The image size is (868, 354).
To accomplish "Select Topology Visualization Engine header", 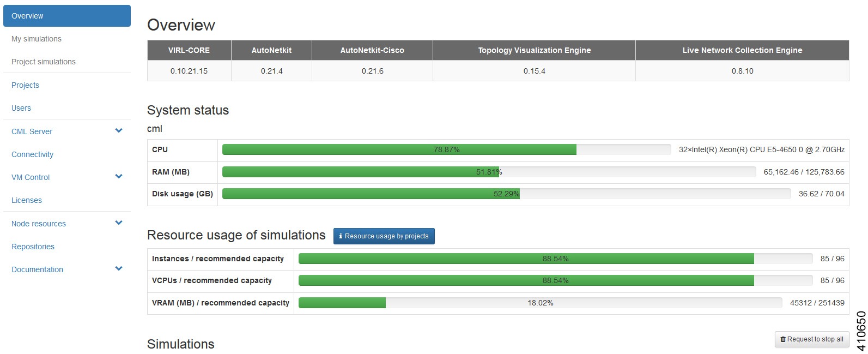I will [x=534, y=50].
